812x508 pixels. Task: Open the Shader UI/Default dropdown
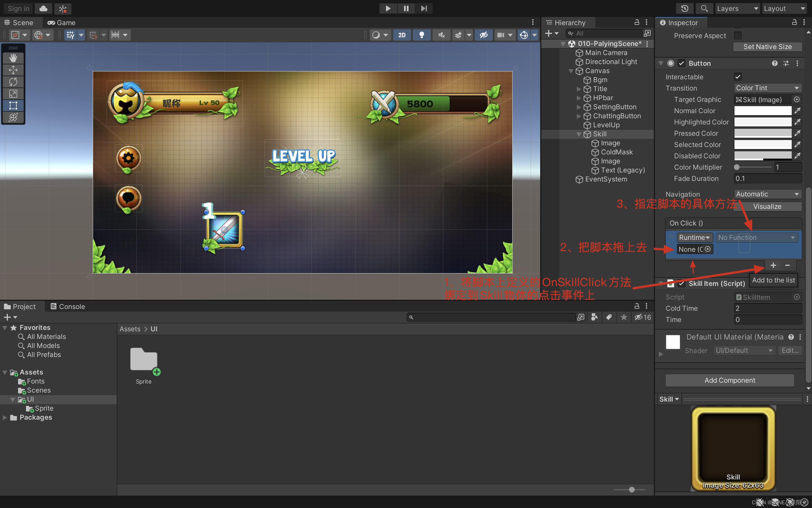click(744, 351)
